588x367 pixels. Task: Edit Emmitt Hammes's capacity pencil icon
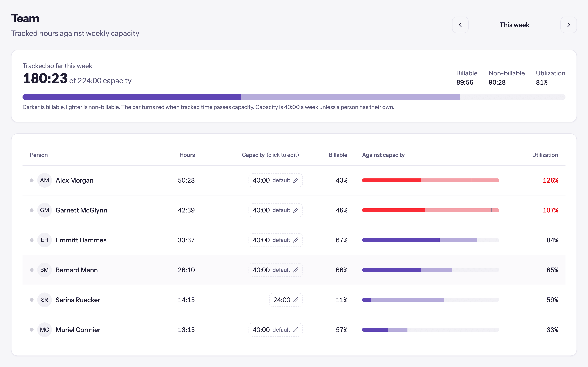(296, 240)
